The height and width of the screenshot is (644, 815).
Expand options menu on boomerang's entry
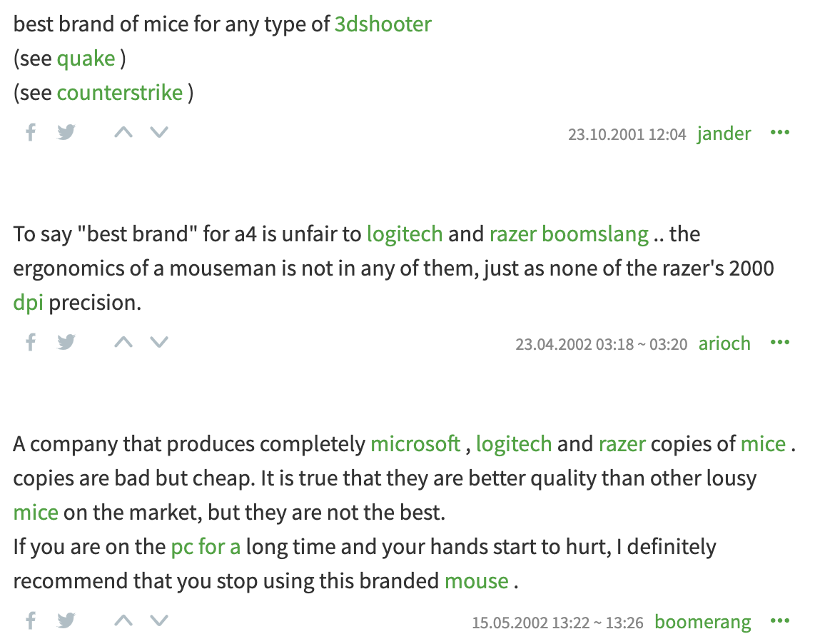coord(780,621)
